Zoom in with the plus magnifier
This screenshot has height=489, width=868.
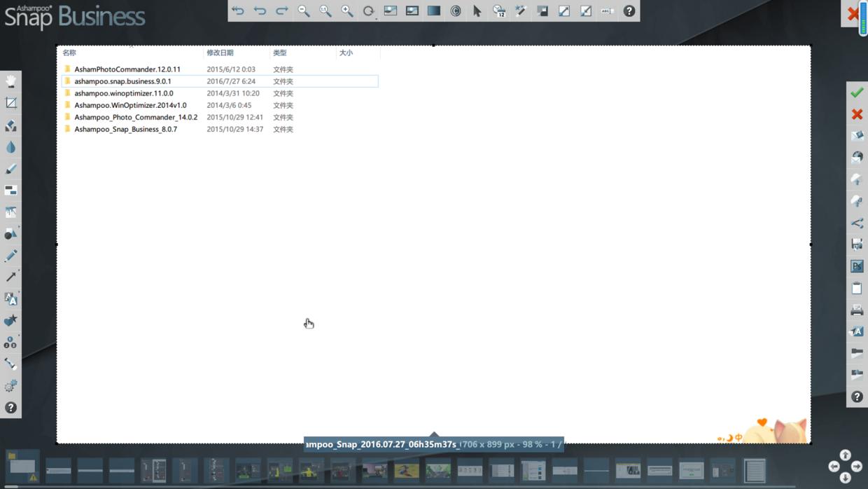347,11
